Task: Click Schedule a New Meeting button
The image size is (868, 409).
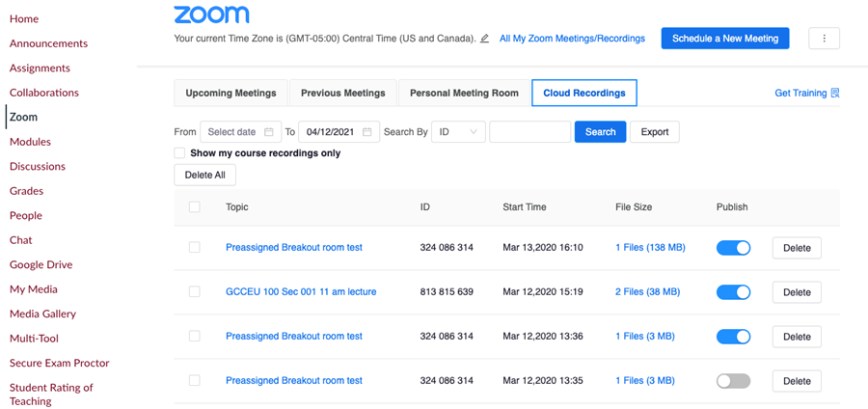Action: tap(725, 39)
